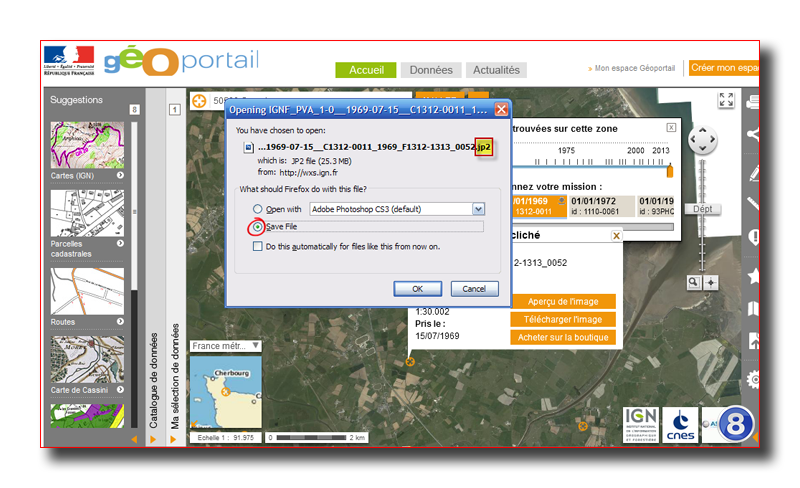Image resolution: width=800 pixels, height=488 pixels.
Task: Click the IGN logo on the map
Action: [x=640, y=424]
